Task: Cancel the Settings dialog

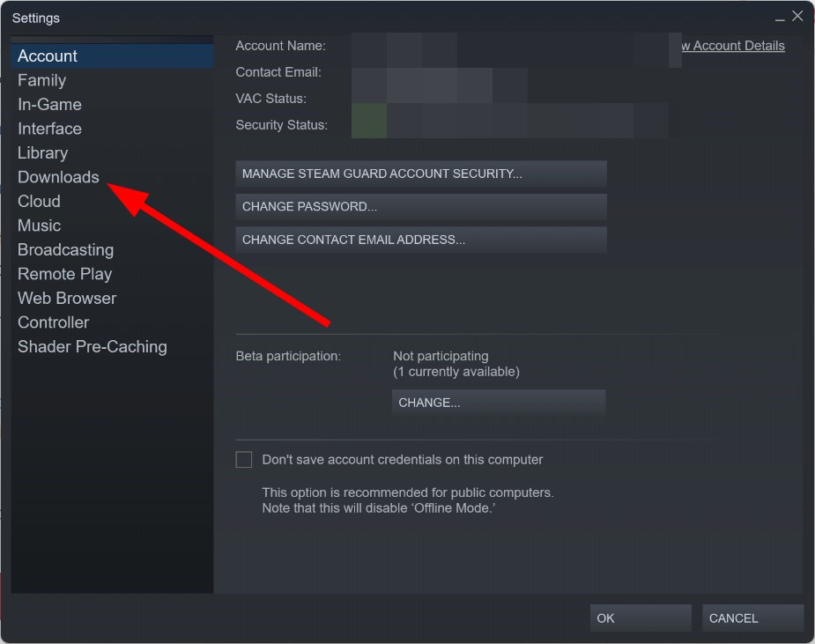Action: coord(752,618)
